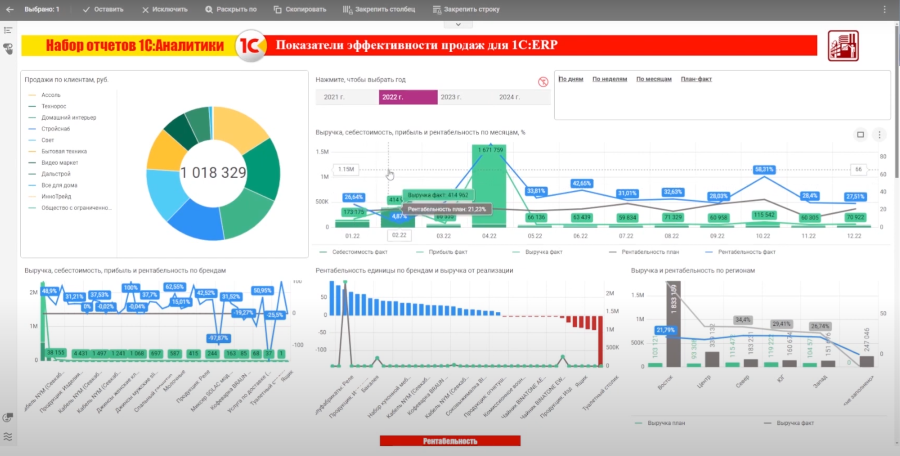Click the donut chart total 1 018 329
This screenshot has width=900, height=456.
(x=213, y=173)
